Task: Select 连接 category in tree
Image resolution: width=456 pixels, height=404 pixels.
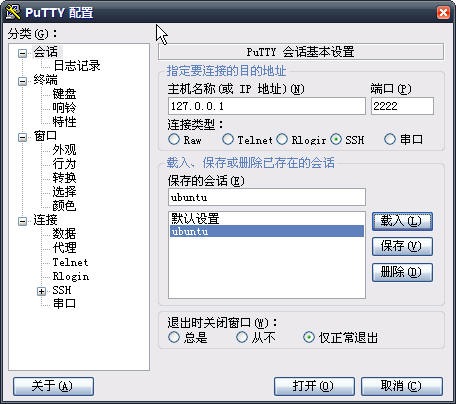Action: [45, 220]
